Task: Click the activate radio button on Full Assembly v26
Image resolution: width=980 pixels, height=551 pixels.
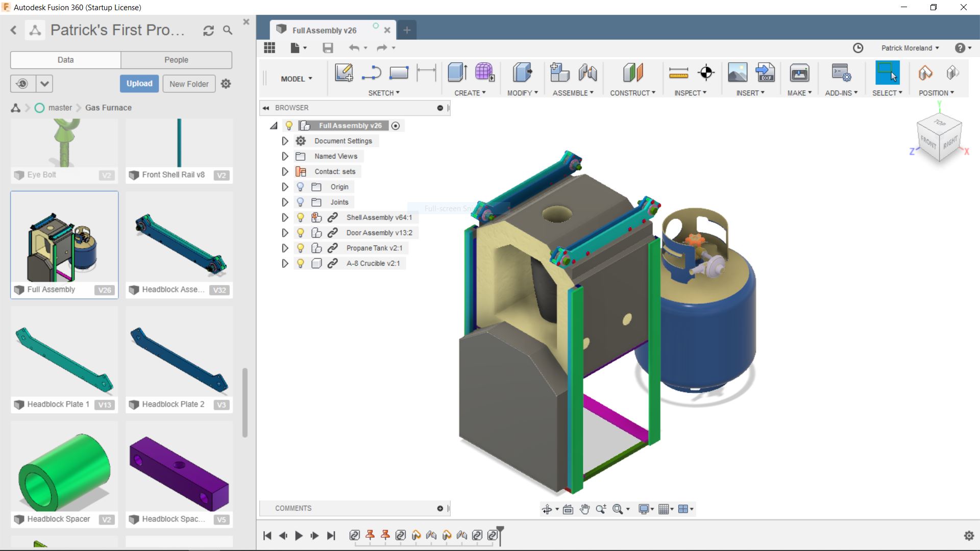Action: pos(396,126)
